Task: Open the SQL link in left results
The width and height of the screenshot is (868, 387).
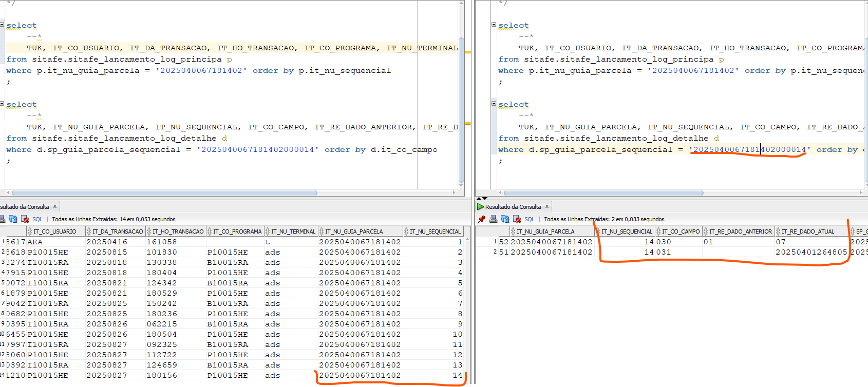Action: point(37,219)
